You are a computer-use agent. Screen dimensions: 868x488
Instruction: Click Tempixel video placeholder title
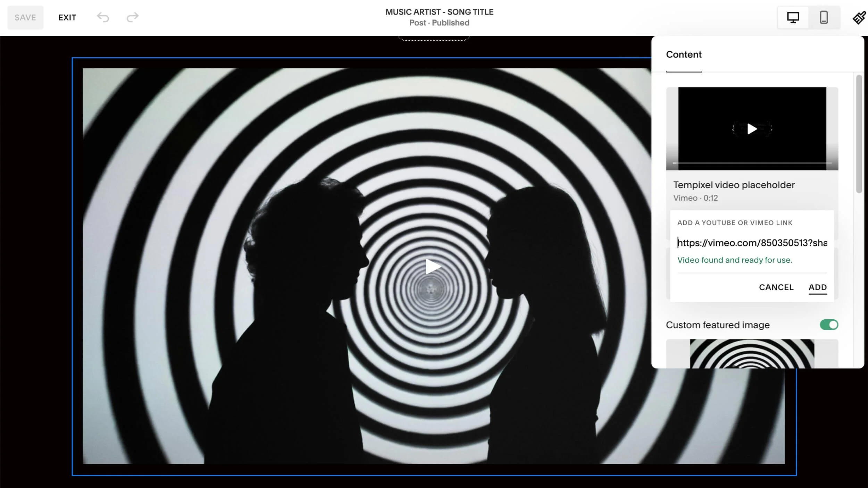(x=734, y=185)
